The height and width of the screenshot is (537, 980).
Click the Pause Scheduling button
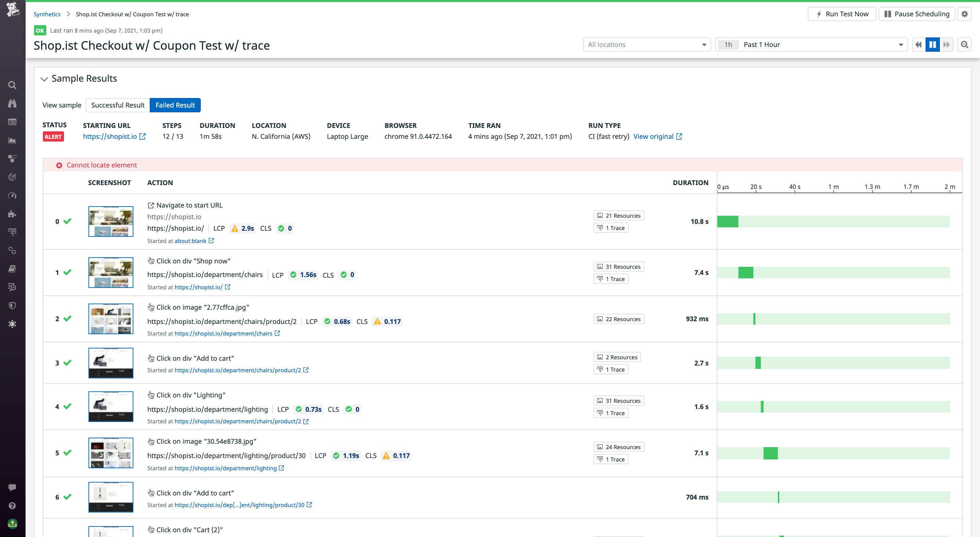point(917,14)
